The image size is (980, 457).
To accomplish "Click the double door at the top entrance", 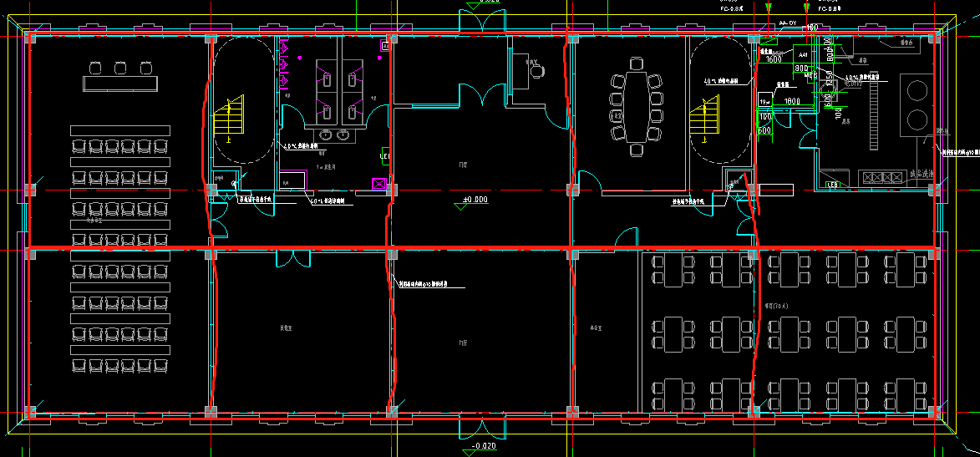I will (x=483, y=22).
